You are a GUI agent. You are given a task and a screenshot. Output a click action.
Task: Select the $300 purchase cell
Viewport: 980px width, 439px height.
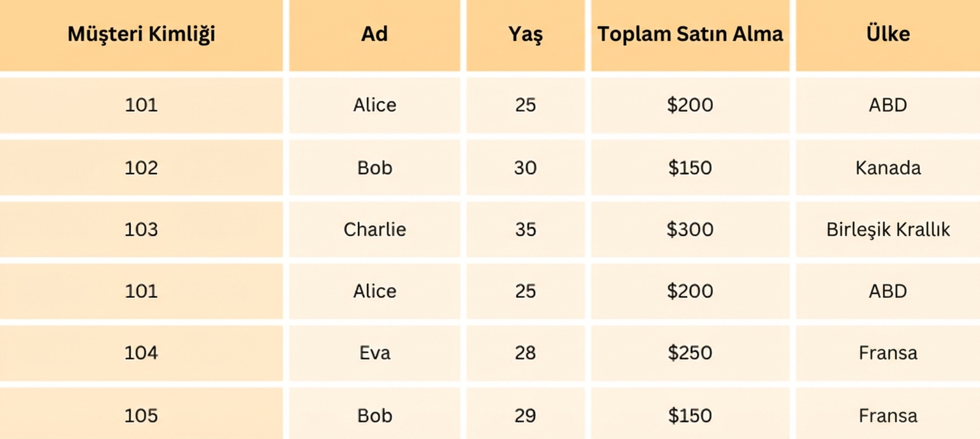click(x=690, y=230)
